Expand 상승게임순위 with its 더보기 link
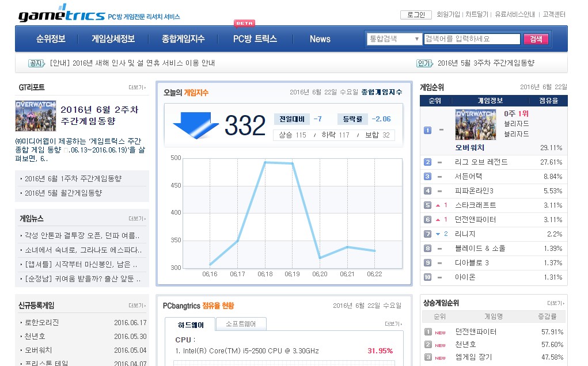This screenshot has height=366, width=588. click(556, 303)
